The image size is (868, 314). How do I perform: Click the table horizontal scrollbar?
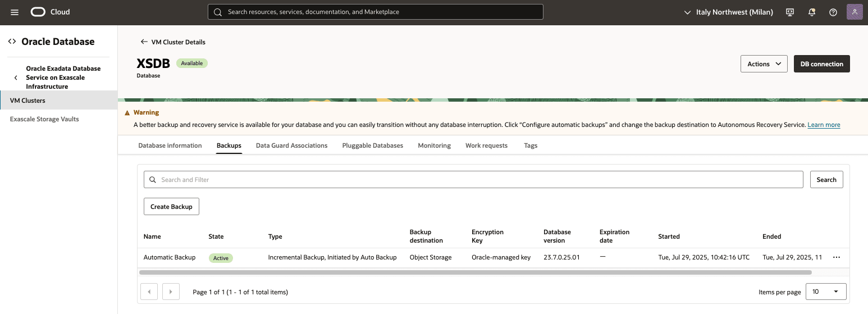click(x=475, y=272)
